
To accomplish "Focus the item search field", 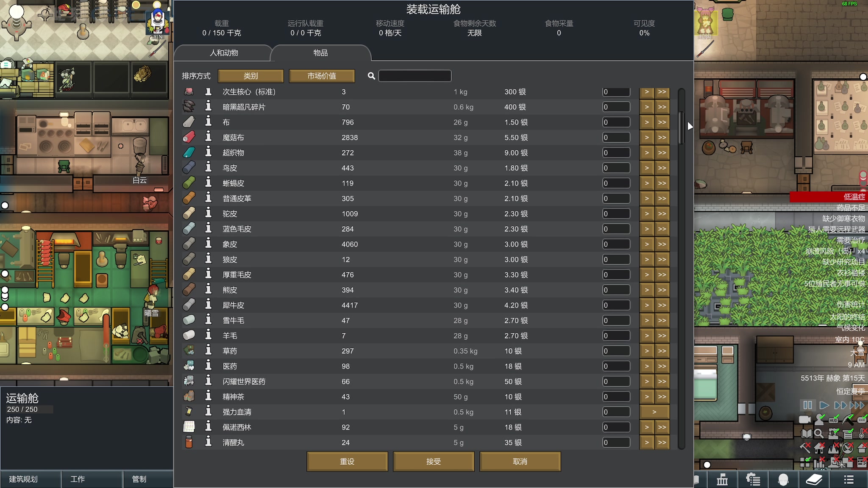I will [x=415, y=76].
